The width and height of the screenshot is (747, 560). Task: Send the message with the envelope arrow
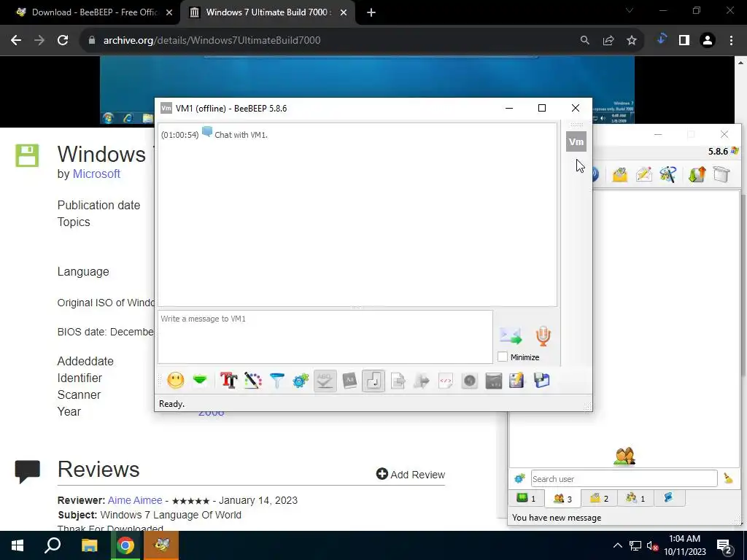[x=511, y=335]
